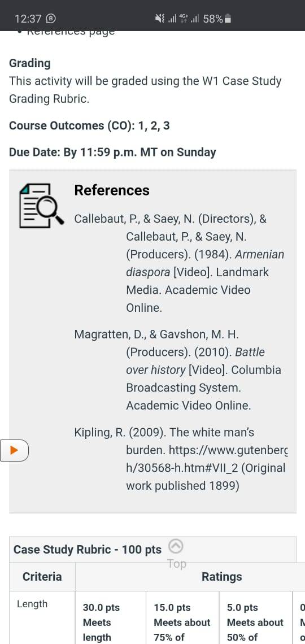The width and height of the screenshot is (305, 644).
Task: Tap the Armenian diaspora video title
Action: 205,263
